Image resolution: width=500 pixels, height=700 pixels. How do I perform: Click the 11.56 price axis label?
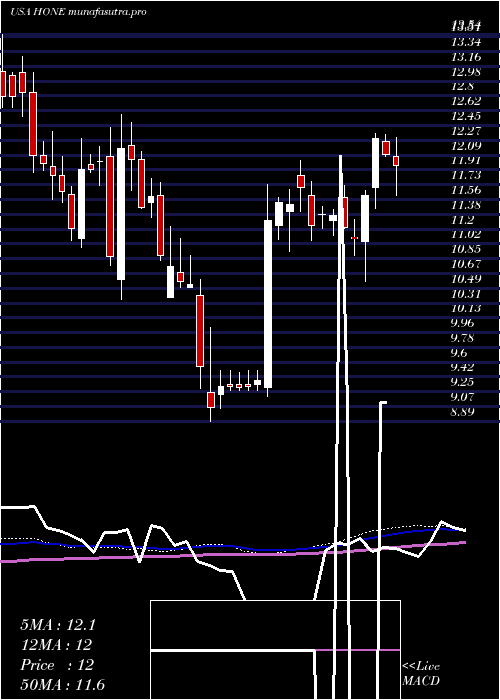coord(466,190)
